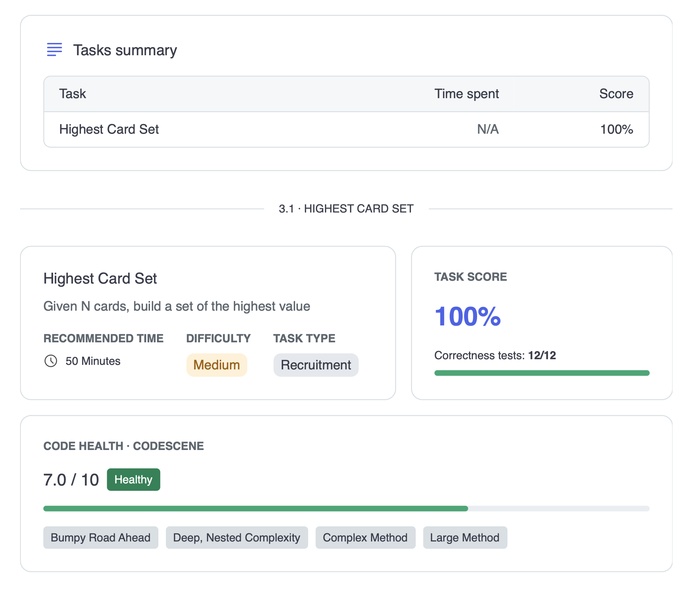
Task: Click the 7.0 / 10 code health score
Action: [71, 480]
